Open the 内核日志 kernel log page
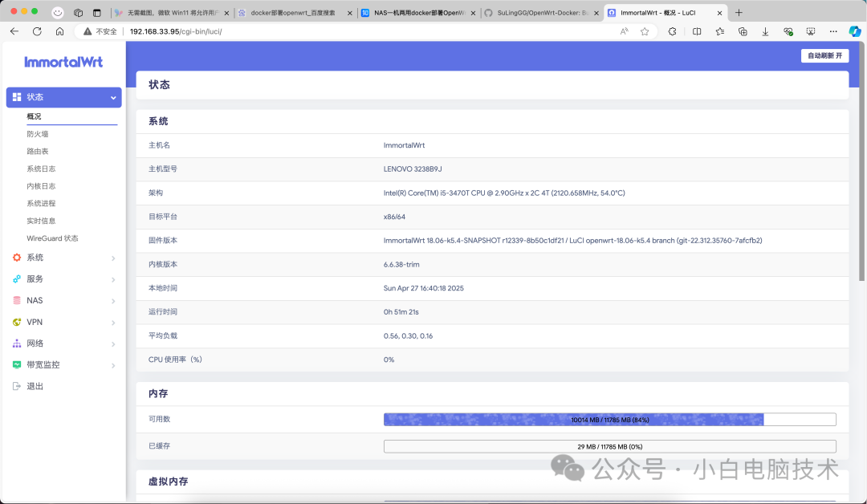Viewport: 867px width, 504px height. pos(41,186)
